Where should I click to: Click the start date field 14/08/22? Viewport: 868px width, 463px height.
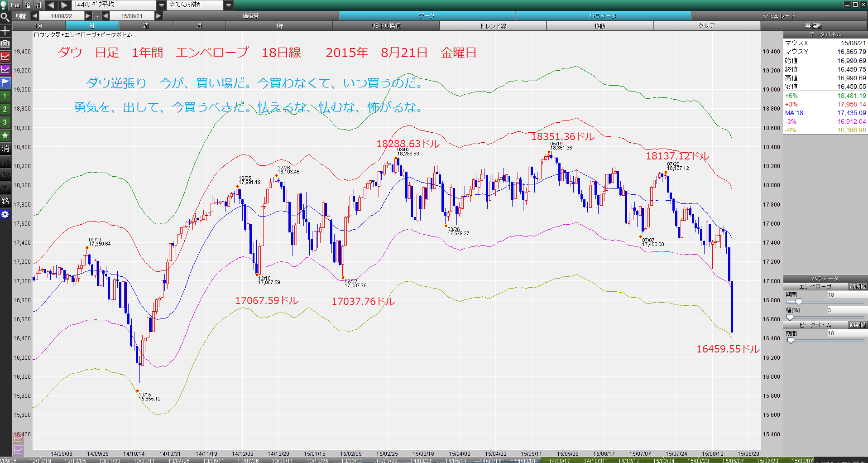[62, 16]
